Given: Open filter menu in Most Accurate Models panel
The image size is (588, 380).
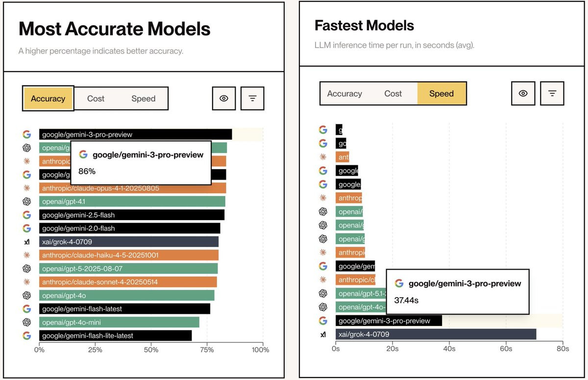Looking at the screenshot, I should 252,99.
